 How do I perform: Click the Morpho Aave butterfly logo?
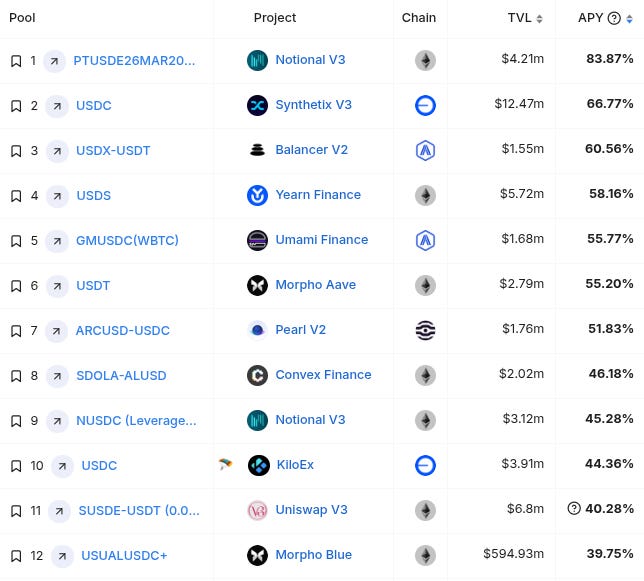(x=258, y=285)
